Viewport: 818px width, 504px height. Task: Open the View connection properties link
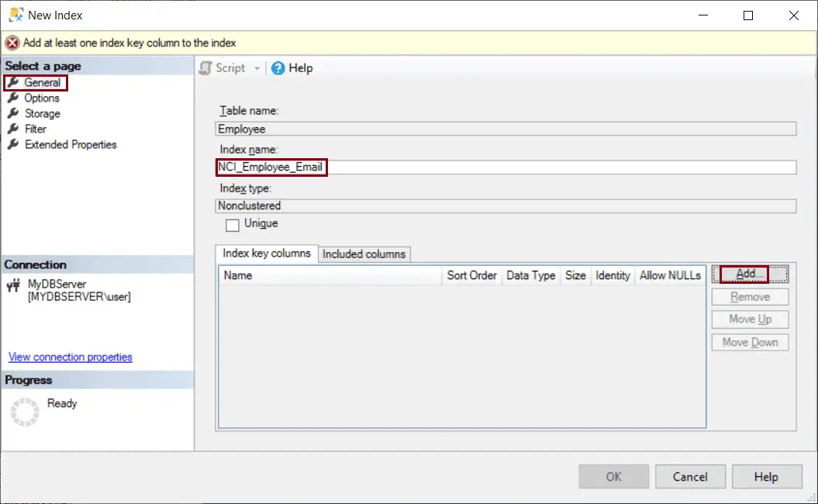71,357
